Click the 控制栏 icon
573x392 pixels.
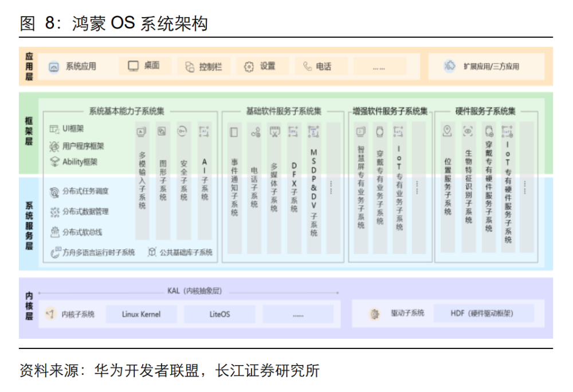[189, 67]
